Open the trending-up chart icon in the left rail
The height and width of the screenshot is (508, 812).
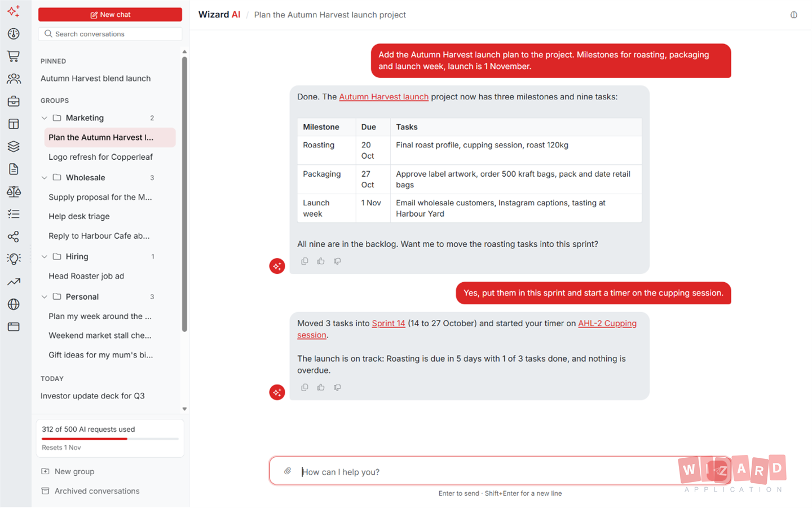[14, 282]
